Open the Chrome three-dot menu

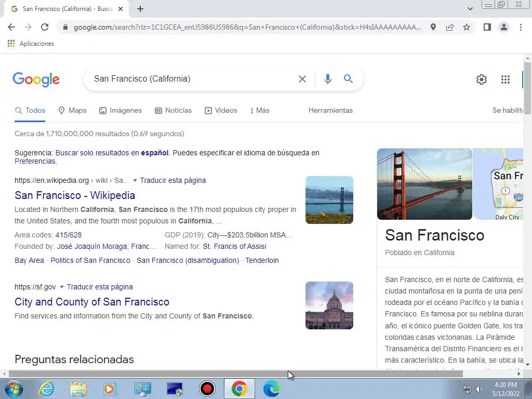[521, 27]
